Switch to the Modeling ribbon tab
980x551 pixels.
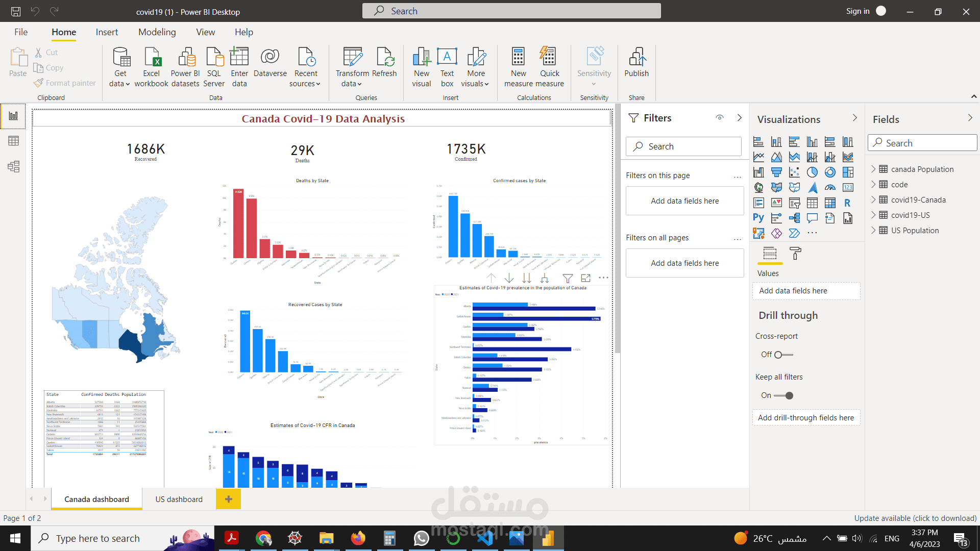157,32
